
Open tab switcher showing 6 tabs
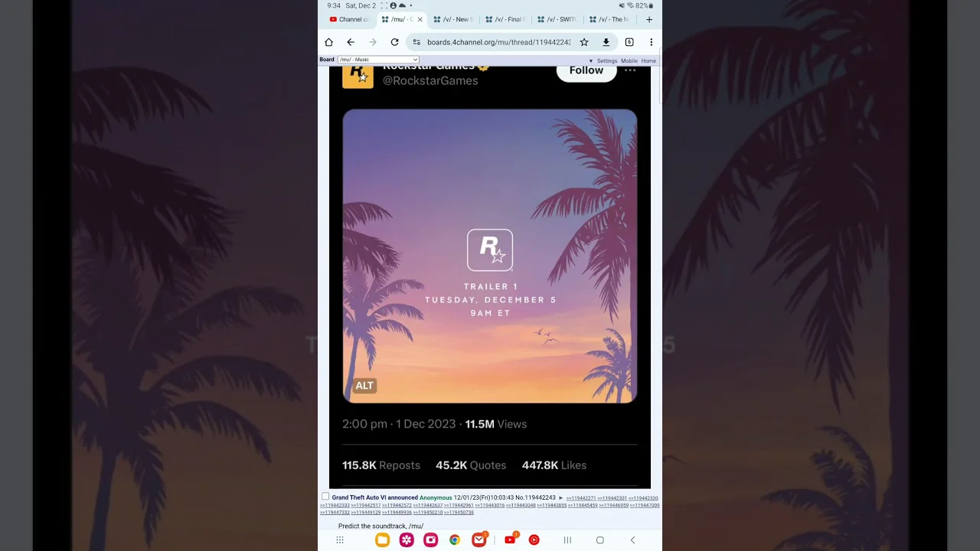point(629,42)
